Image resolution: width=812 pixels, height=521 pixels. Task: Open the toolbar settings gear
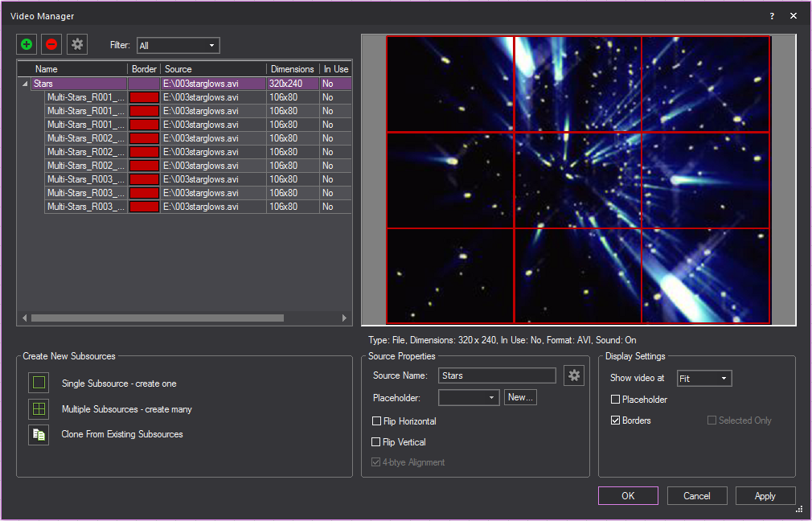point(76,44)
